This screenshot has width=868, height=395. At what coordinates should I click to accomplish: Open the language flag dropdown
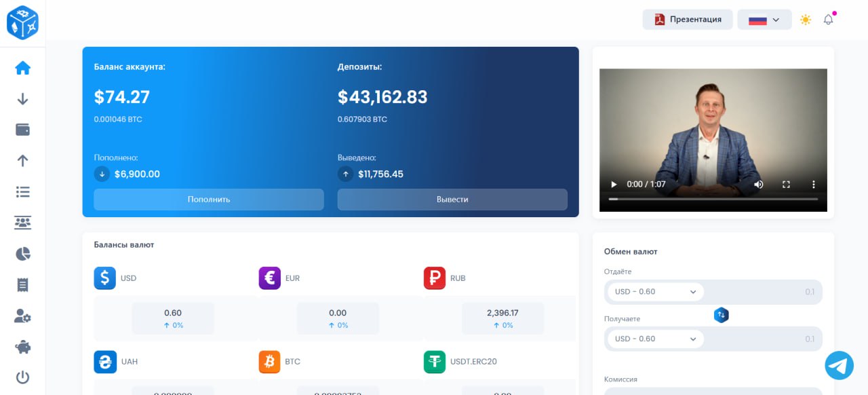764,20
